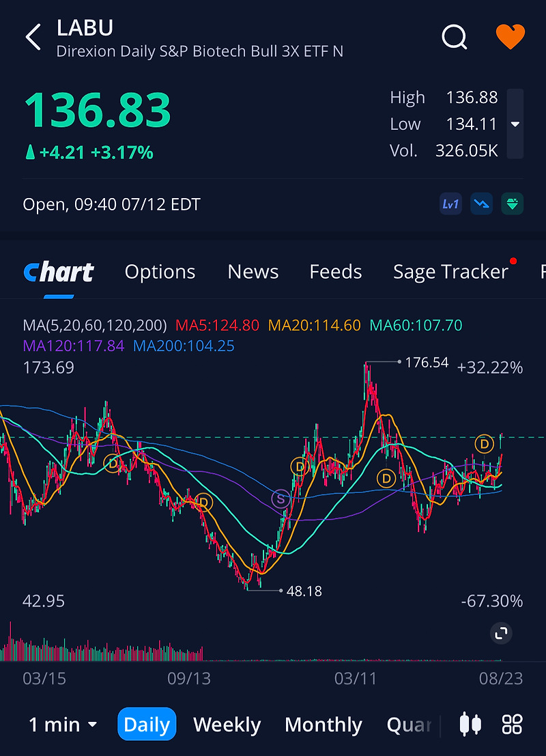
Task: Click the green diamond icon
Action: 513,204
